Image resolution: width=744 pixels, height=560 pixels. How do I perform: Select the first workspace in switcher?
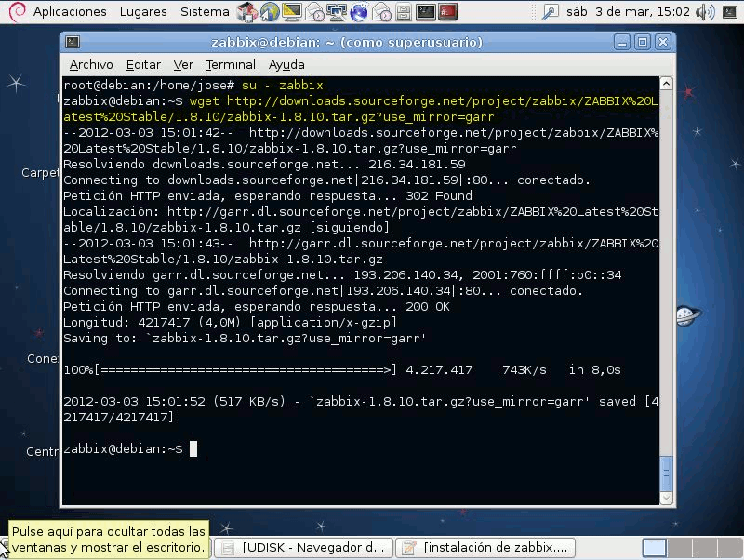655,548
